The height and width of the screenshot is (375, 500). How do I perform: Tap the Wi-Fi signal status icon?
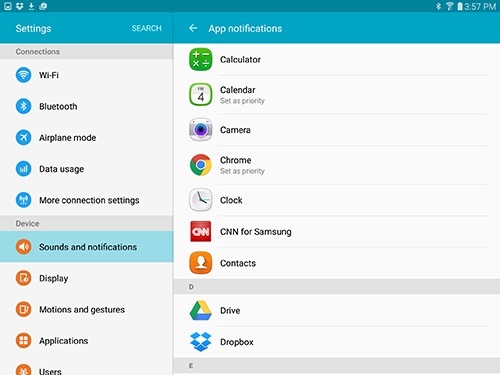click(x=450, y=6)
